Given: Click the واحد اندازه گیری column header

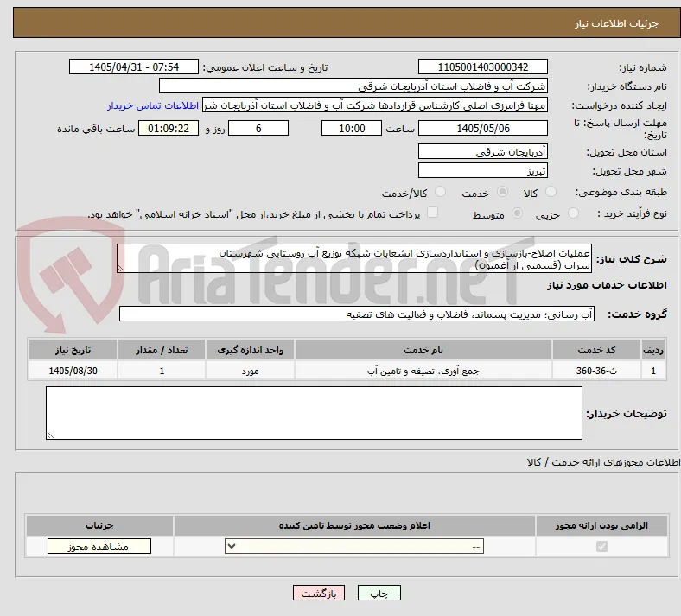Looking at the screenshot, I should [250, 350].
